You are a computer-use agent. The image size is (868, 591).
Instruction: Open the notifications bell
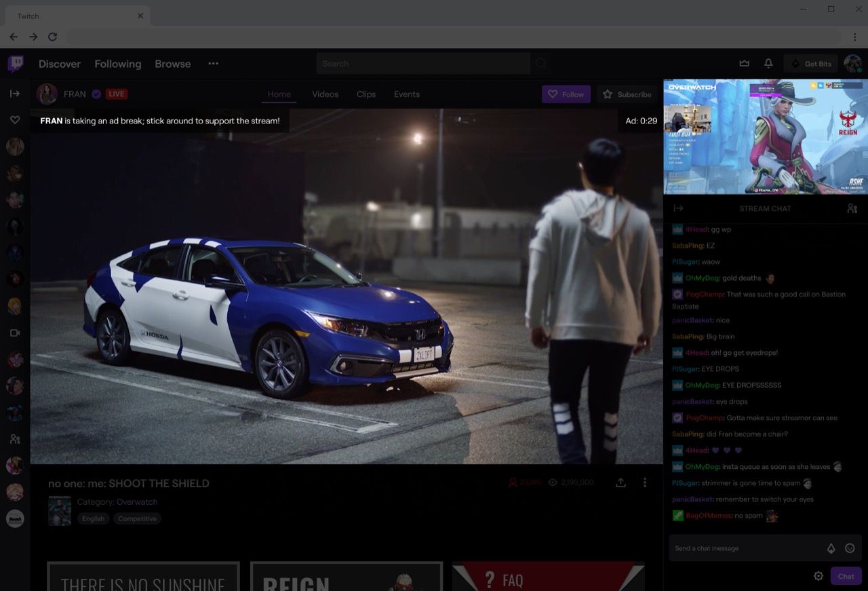click(768, 64)
